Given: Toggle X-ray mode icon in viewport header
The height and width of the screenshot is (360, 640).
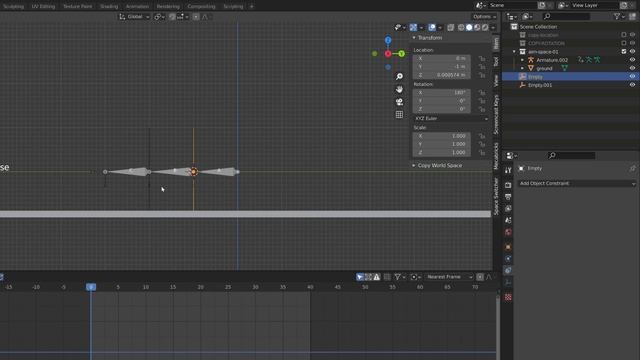Looking at the screenshot, I should tap(451, 27).
